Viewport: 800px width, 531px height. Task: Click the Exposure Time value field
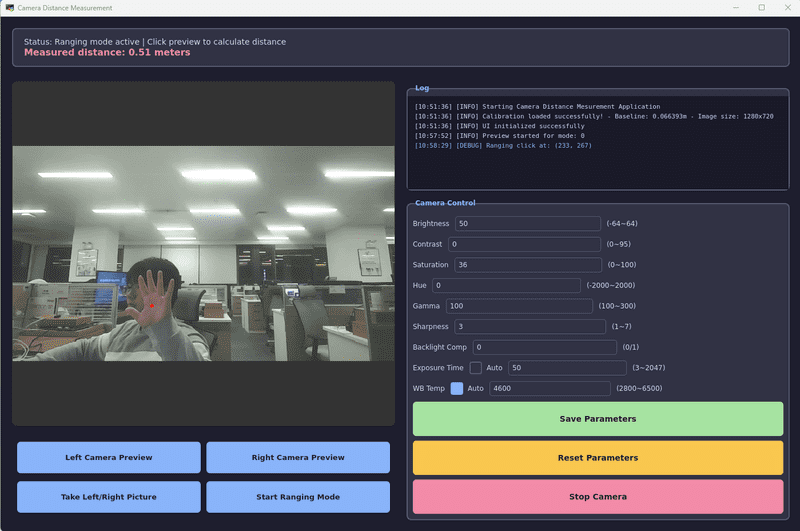pos(566,368)
